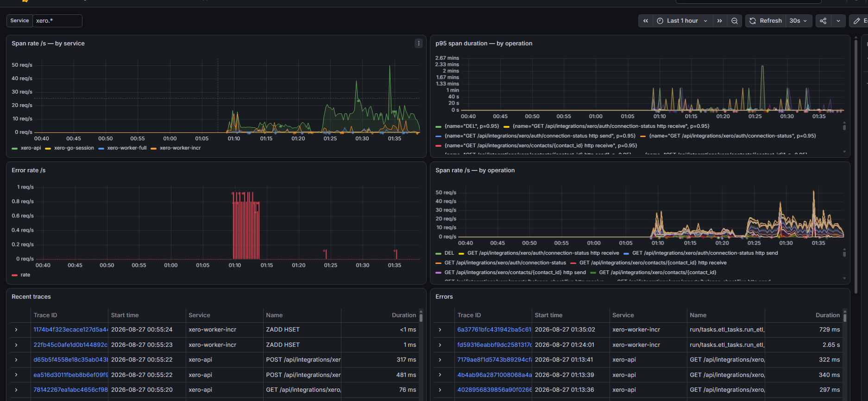Click the Service filter field containing xero.*
868x401 pixels.
tap(57, 21)
